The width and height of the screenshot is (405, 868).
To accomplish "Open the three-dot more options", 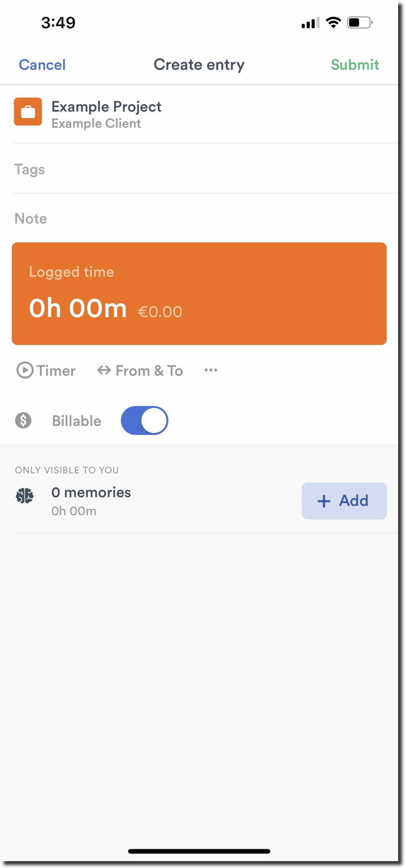I will 211,370.
